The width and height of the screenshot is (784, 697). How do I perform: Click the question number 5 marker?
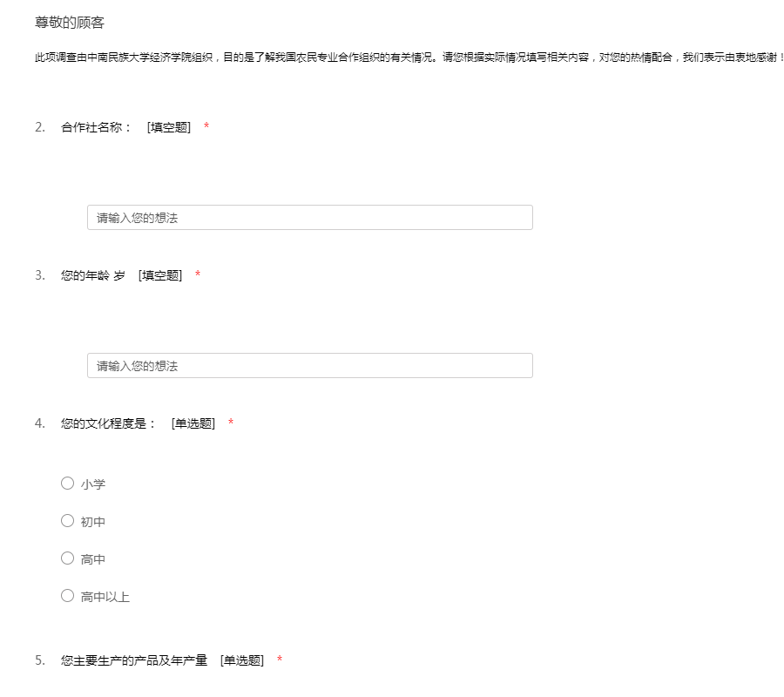(x=39, y=660)
